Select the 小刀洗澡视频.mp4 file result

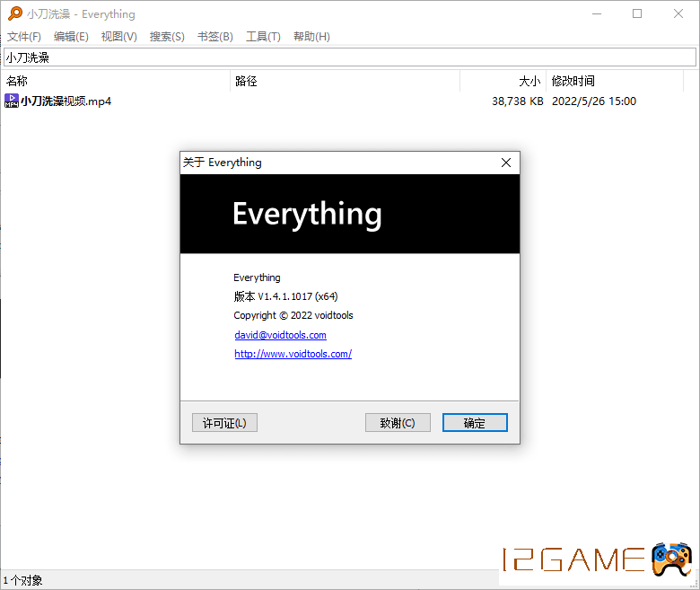66,101
